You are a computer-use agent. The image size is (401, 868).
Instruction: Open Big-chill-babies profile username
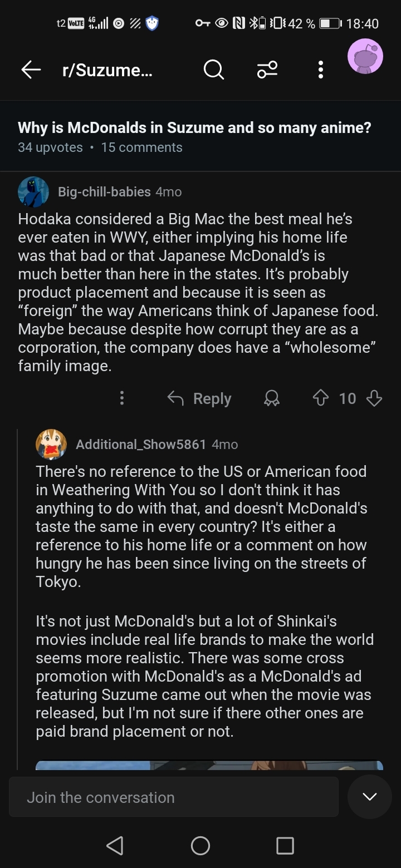(104, 192)
